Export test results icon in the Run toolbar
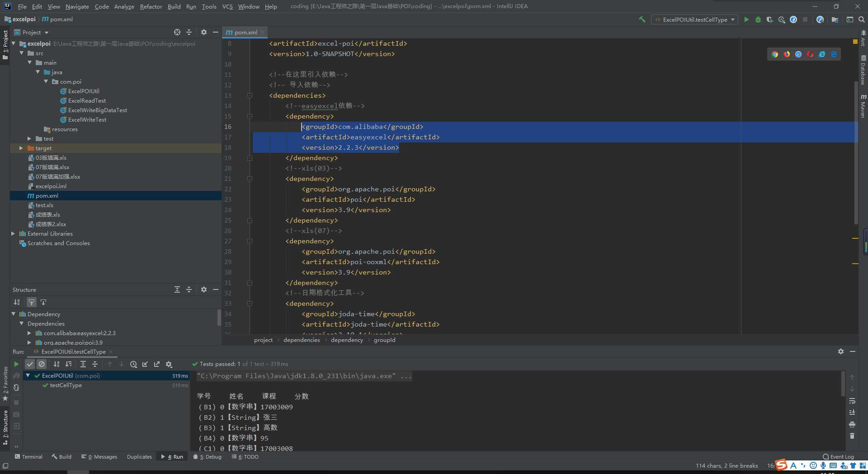 [x=157, y=364]
